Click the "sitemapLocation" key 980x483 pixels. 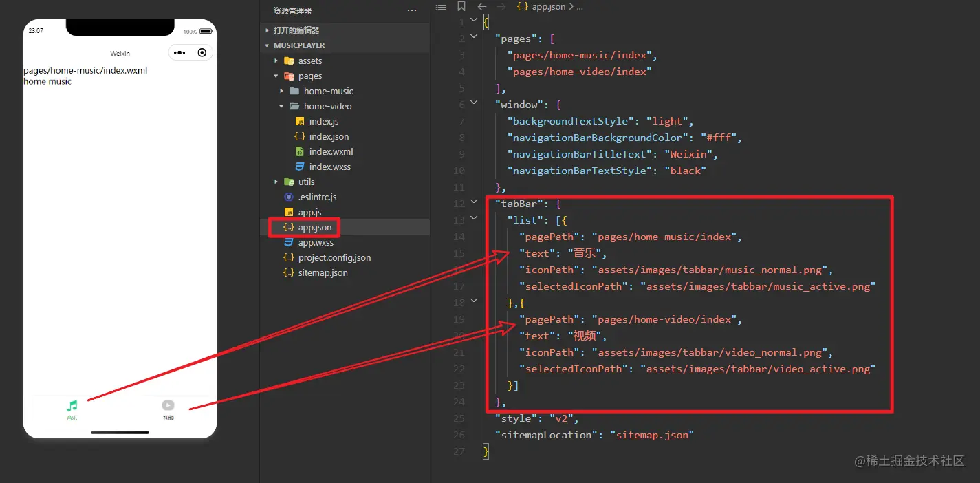(x=546, y=435)
